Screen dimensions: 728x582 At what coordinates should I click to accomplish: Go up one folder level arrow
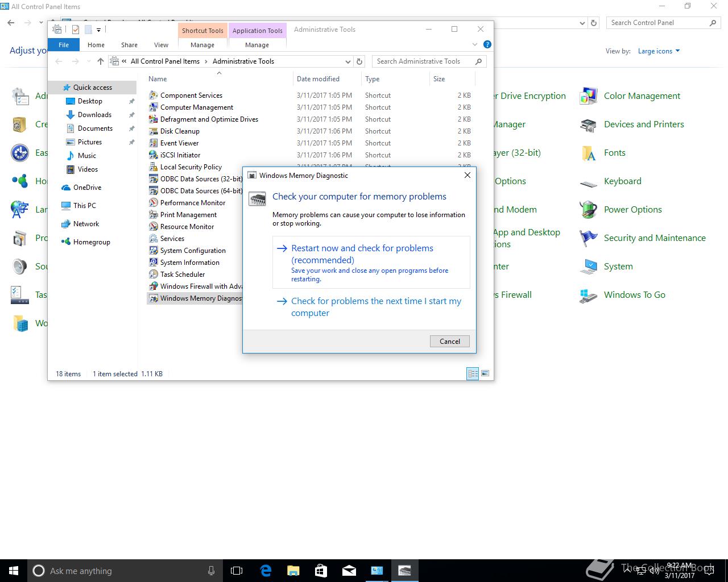[101, 61]
